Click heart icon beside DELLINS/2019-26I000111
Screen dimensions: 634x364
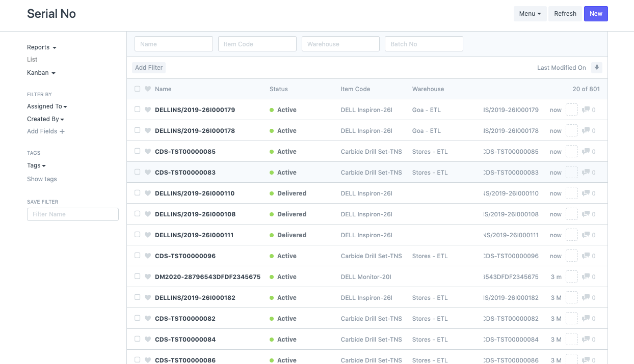148,235
